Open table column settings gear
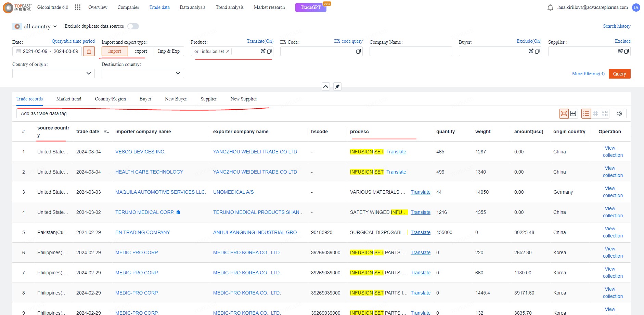 [x=620, y=113]
